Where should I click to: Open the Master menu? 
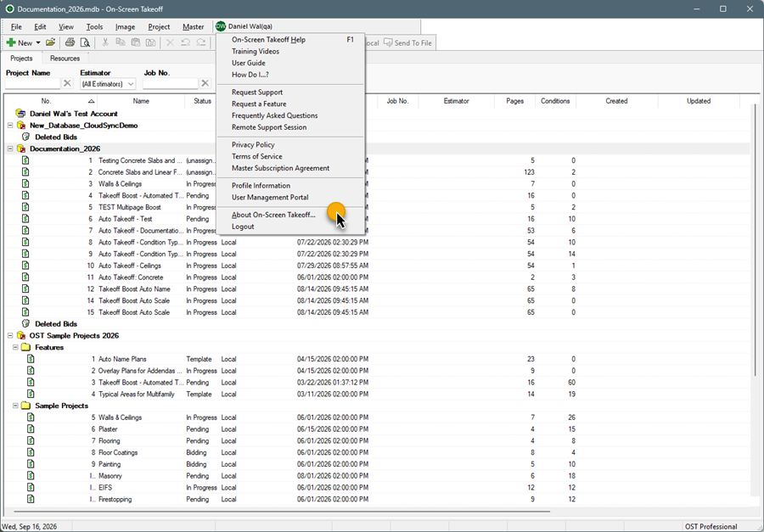tap(193, 27)
